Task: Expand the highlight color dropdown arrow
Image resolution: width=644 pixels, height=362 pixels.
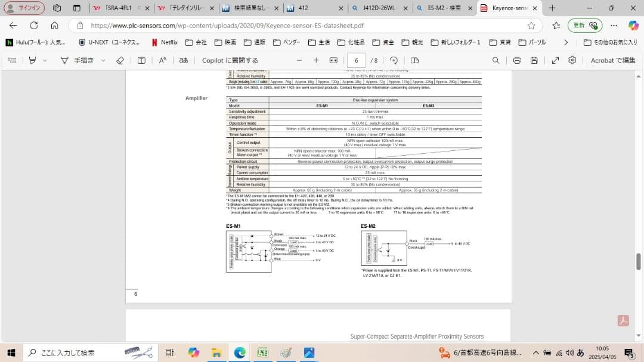Action: [x=45, y=60]
